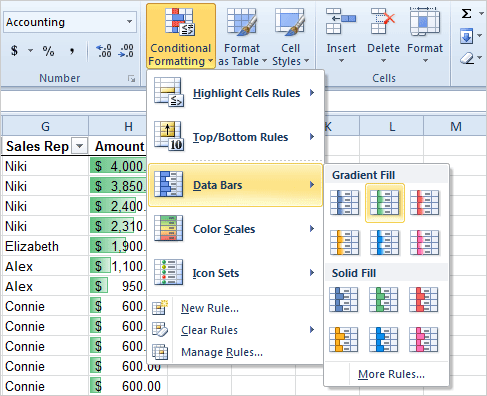This screenshot has height=396, width=487.
Task: Apply Percent Style format
Action: [48, 51]
